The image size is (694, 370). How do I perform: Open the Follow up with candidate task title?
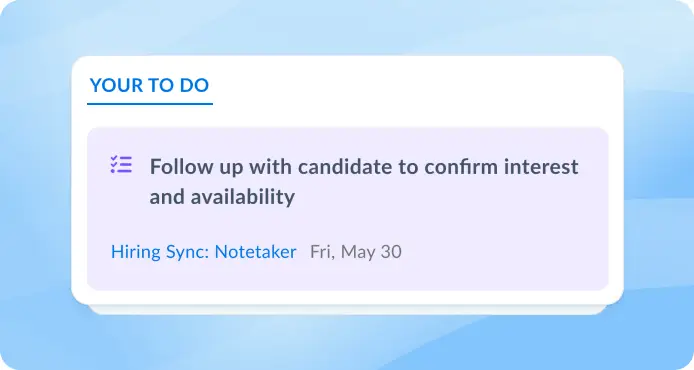(x=364, y=181)
